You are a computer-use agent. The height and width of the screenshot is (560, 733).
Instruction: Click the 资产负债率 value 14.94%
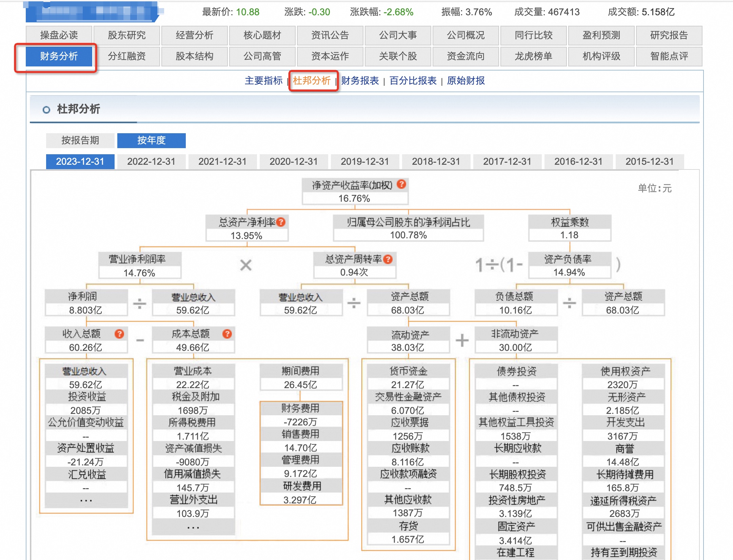coord(570,272)
